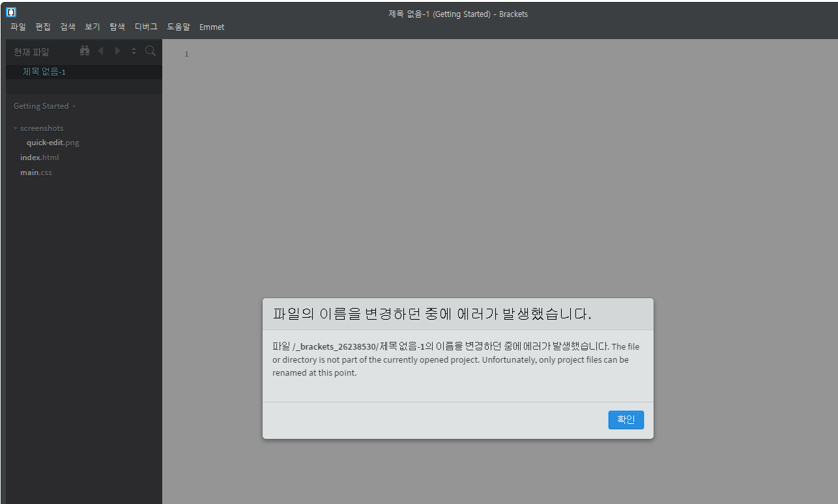Viewport: 838px width, 504px height.
Task: Open the 도움말 menu
Action: tap(178, 27)
